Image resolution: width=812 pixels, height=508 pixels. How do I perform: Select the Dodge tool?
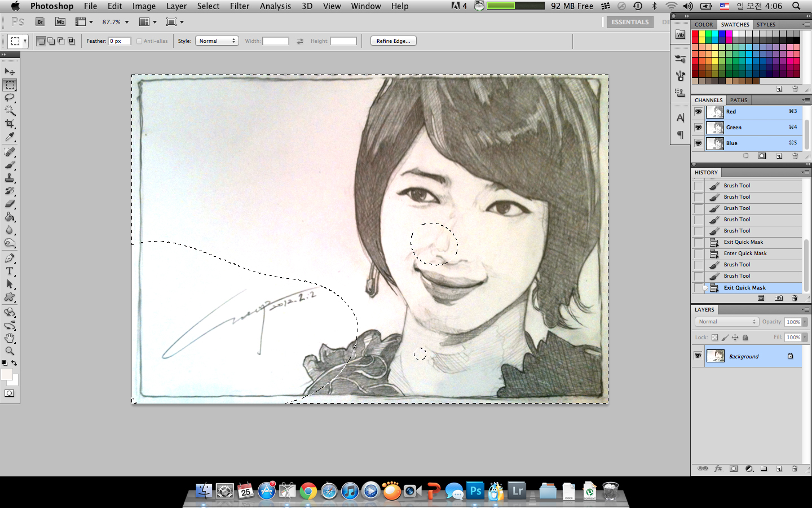[x=10, y=243]
